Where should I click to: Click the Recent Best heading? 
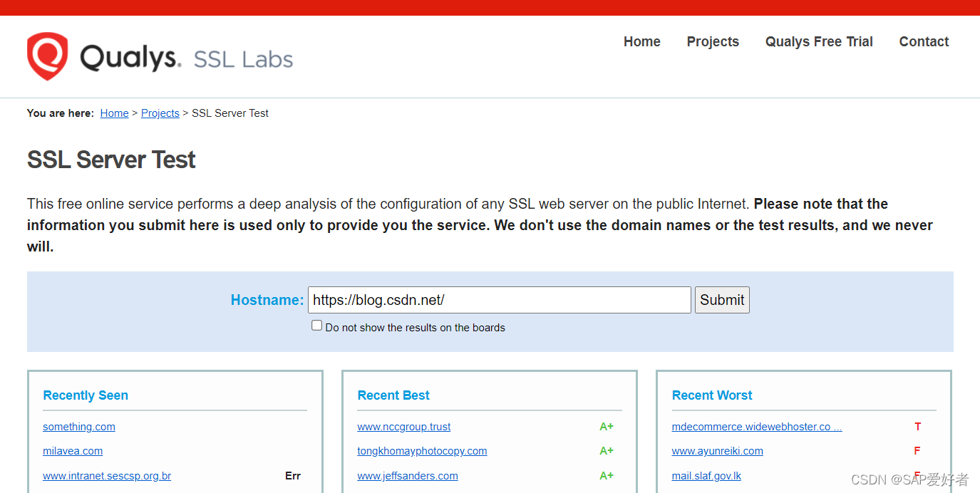point(393,395)
